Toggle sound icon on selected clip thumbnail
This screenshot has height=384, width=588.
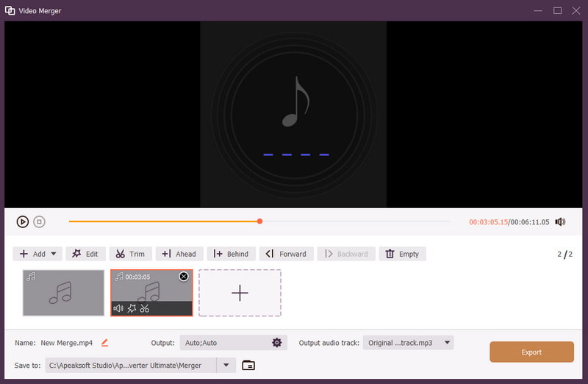tap(118, 308)
